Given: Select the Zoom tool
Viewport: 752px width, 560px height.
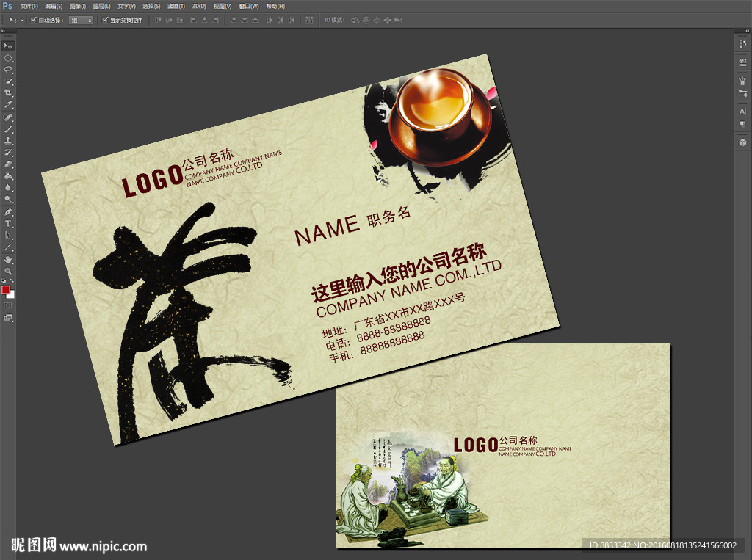Looking at the screenshot, I should point(8,271).
